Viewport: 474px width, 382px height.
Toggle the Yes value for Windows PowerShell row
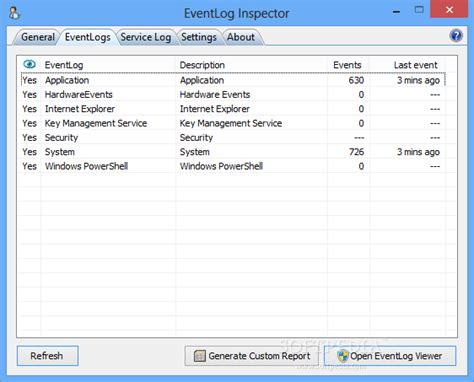pos(29,166)
